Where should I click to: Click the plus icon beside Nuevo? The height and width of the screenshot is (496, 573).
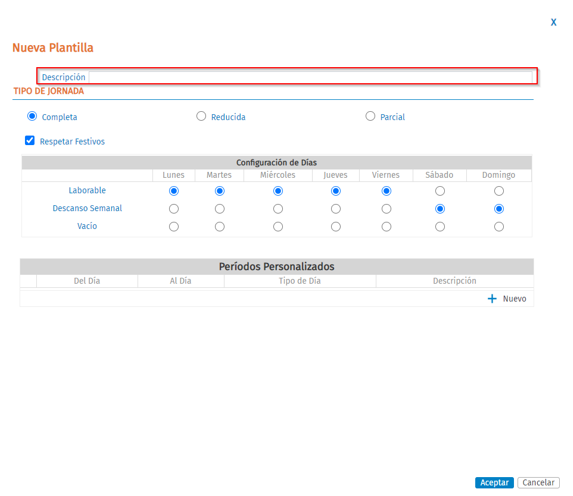coord(492,299)
